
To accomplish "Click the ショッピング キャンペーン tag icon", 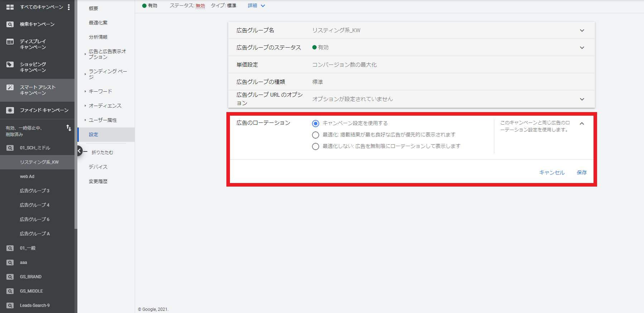I will [x=10, y=64].
